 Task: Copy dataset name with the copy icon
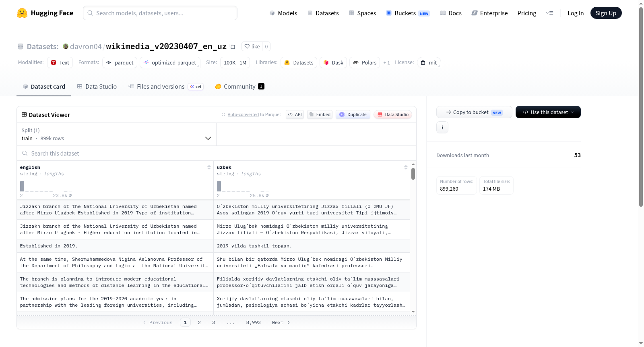(x=232, y=46)
